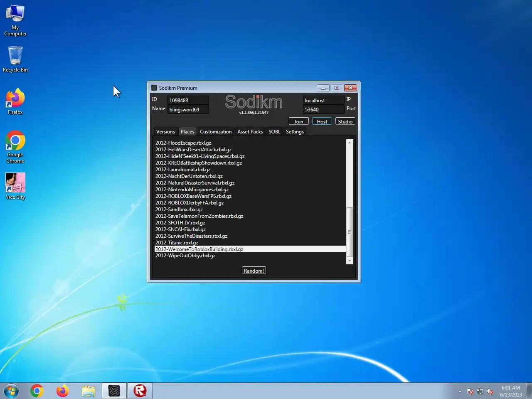
Task: Close the Sodikm Premium window
Action: [350, 88]
